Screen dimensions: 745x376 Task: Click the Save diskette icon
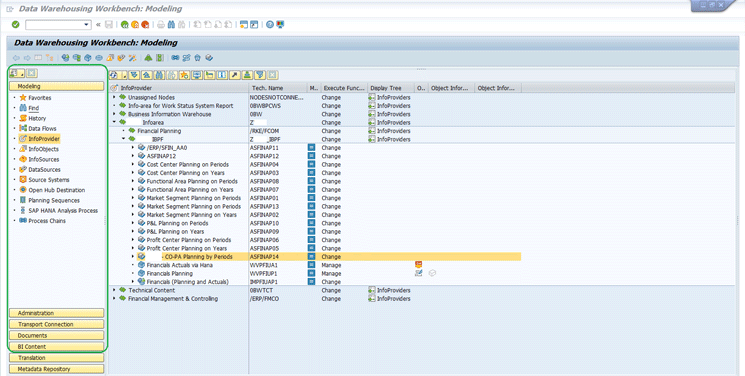click(109, 25)
